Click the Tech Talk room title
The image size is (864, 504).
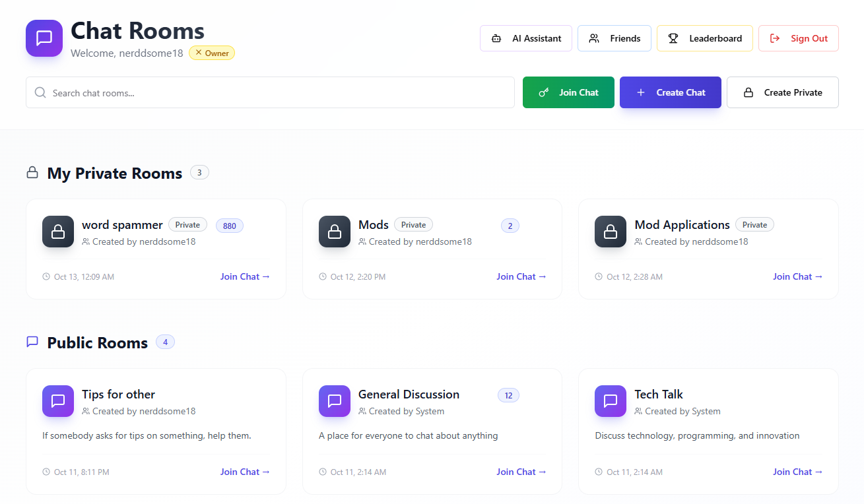(659, 394)
